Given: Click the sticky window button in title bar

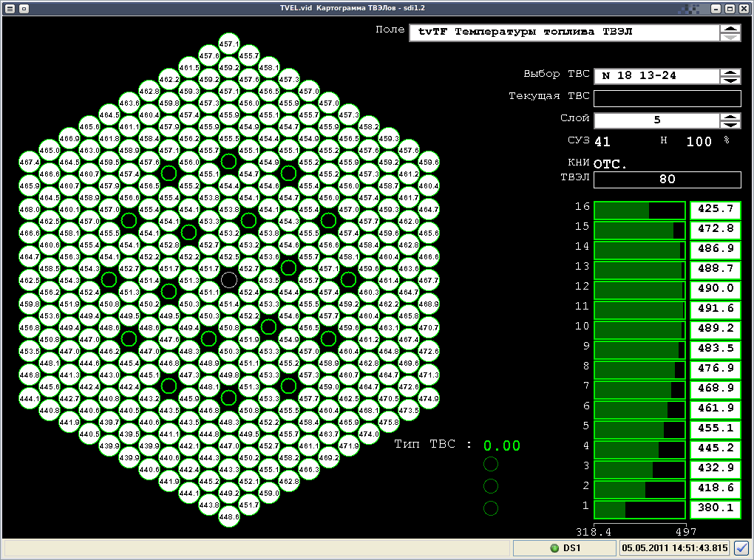Looking at the screenshot, I should (24, 9).
